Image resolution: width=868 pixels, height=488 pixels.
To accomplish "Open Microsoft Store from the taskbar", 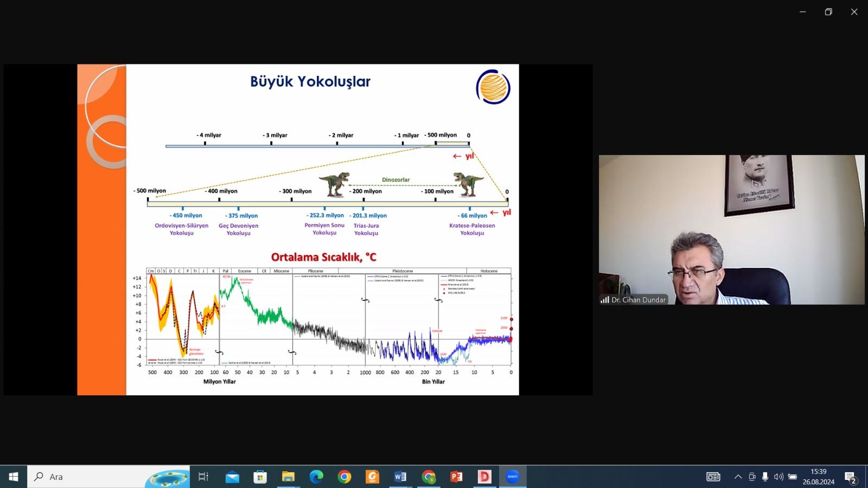I will [260, 477].
